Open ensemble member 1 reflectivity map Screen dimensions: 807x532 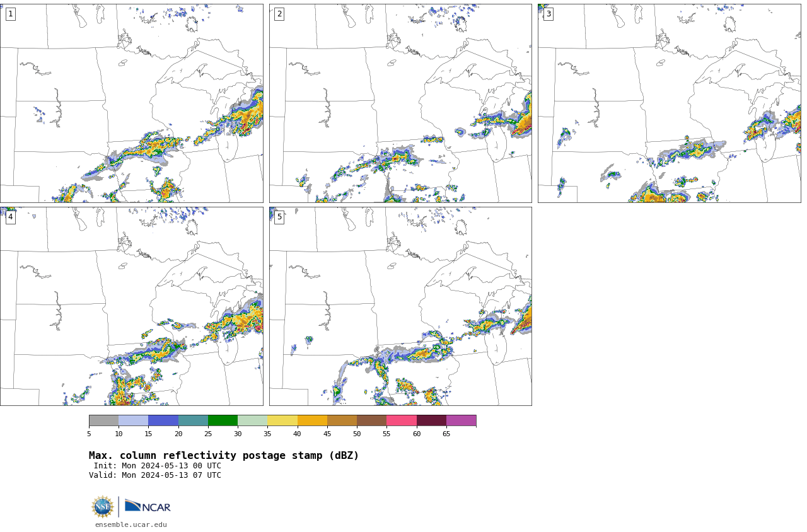tap(131, 103)
